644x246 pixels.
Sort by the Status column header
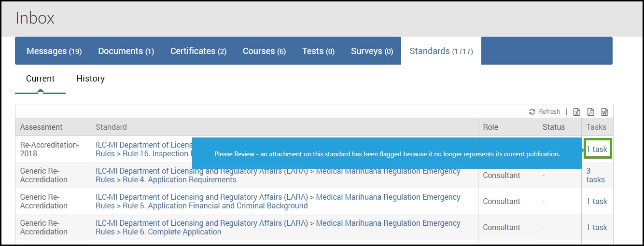coord(554,127)
